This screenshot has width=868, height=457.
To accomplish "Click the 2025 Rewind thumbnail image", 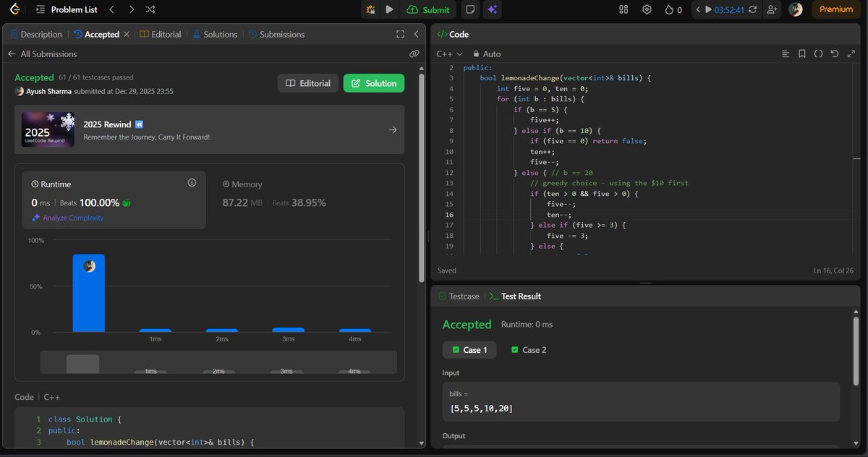I will (48, 129).
